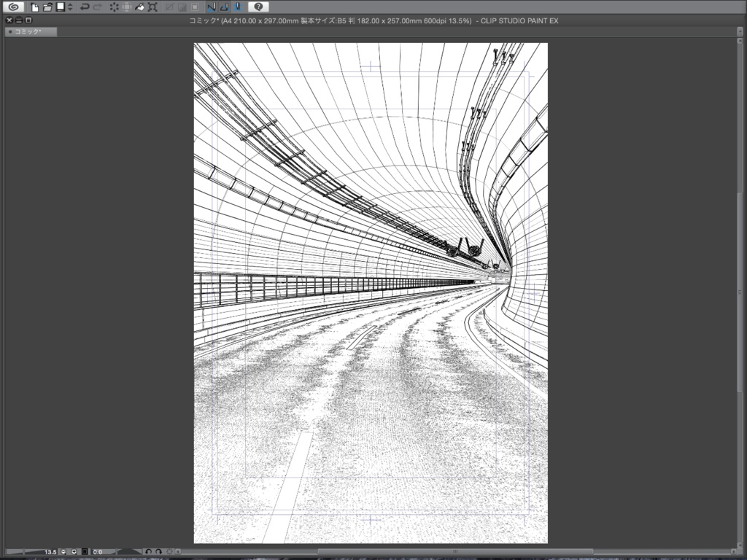
Task: Click the deselect icon
Action: point(169,7)
